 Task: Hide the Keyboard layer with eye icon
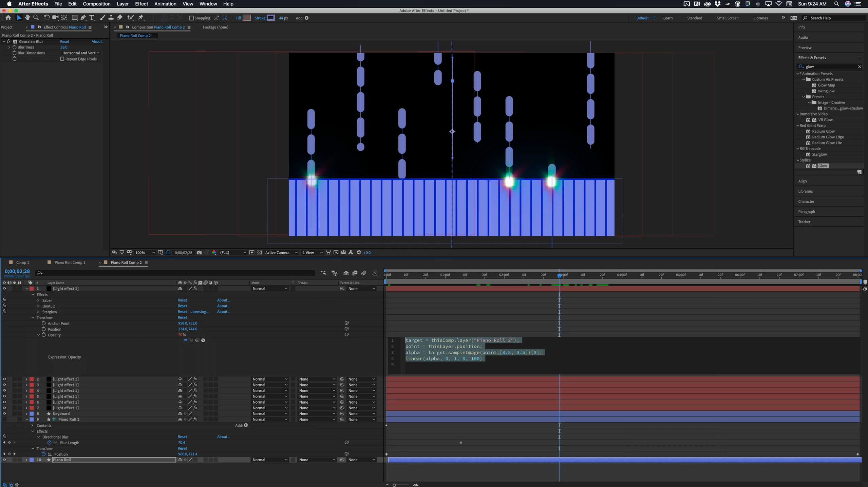click(4, 413)
